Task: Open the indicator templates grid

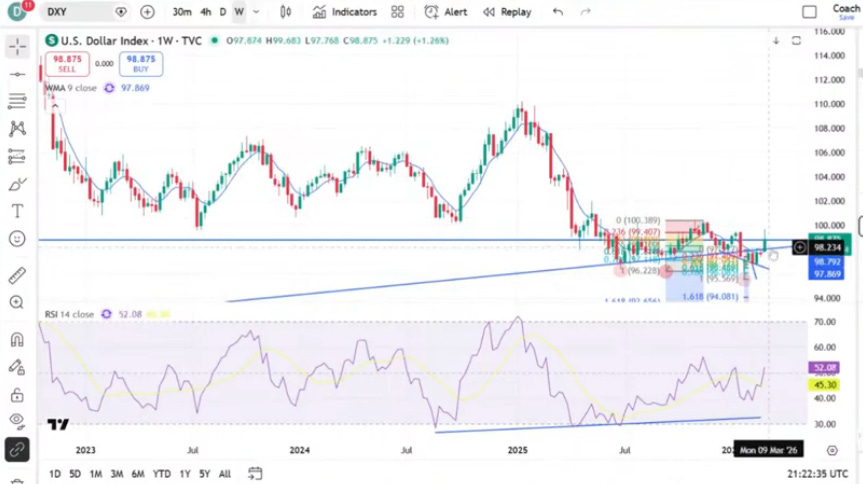Action: pos(397,12)
